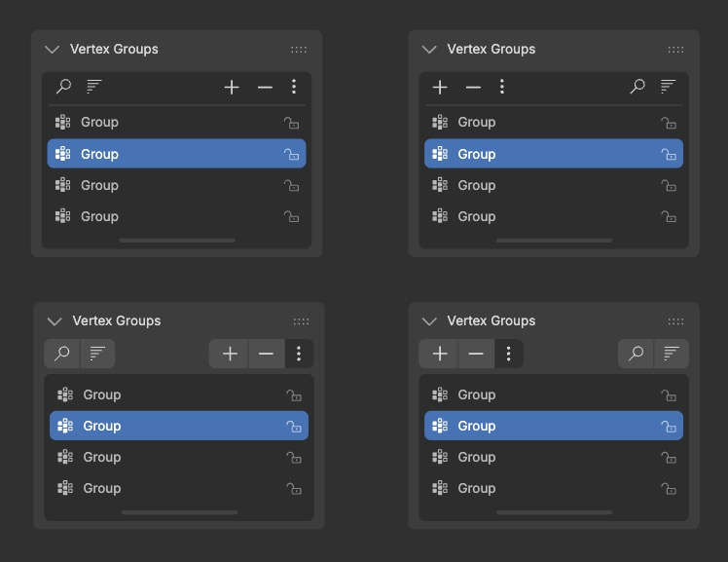Viewport: 728px width, 562px height.
Task: Click the horizontal scrollbar in top-right panel list
Action: click(x=554, y=241)
